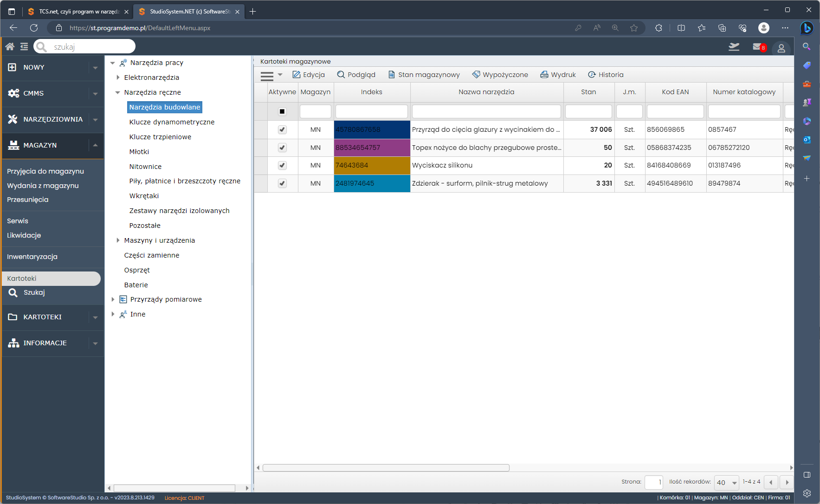Select Inwentaryzacja in the side menu
This screenshot has height=504, width=820.
[32, 257]
